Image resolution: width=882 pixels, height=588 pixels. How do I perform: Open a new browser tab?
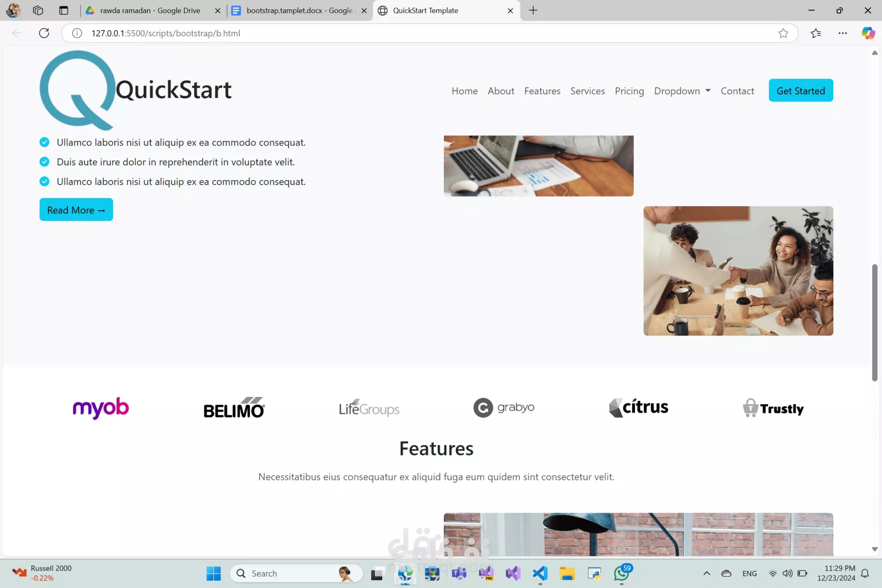click(533, 10)
